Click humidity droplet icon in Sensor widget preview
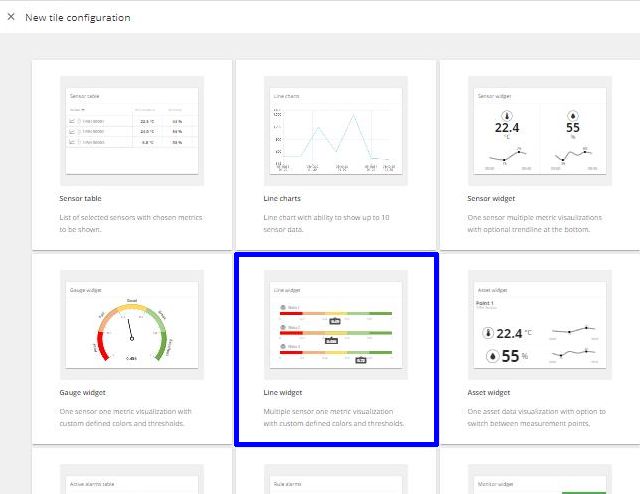Screen dimensions: 640x494 573,115
